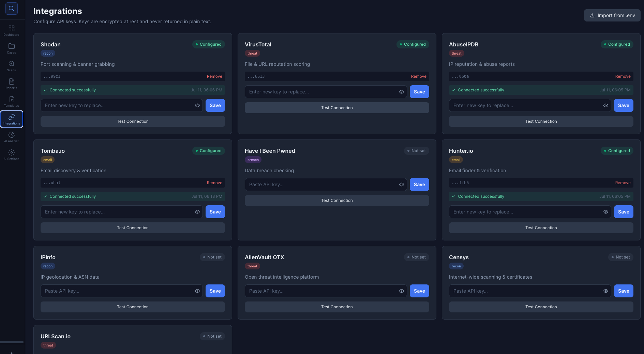Open the Dashboard page
The height and width of the screenshot is (354, 644).
[12, 30]
